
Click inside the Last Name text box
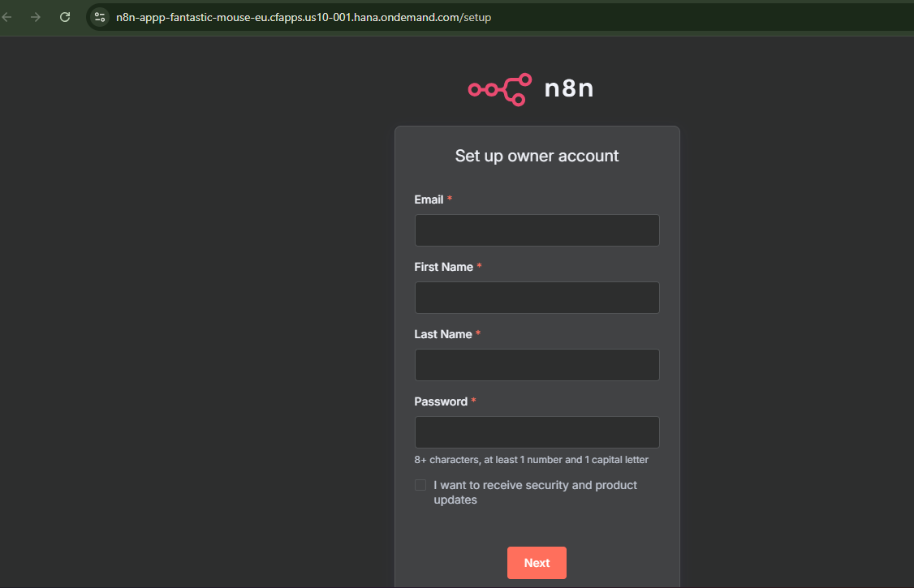537,364
